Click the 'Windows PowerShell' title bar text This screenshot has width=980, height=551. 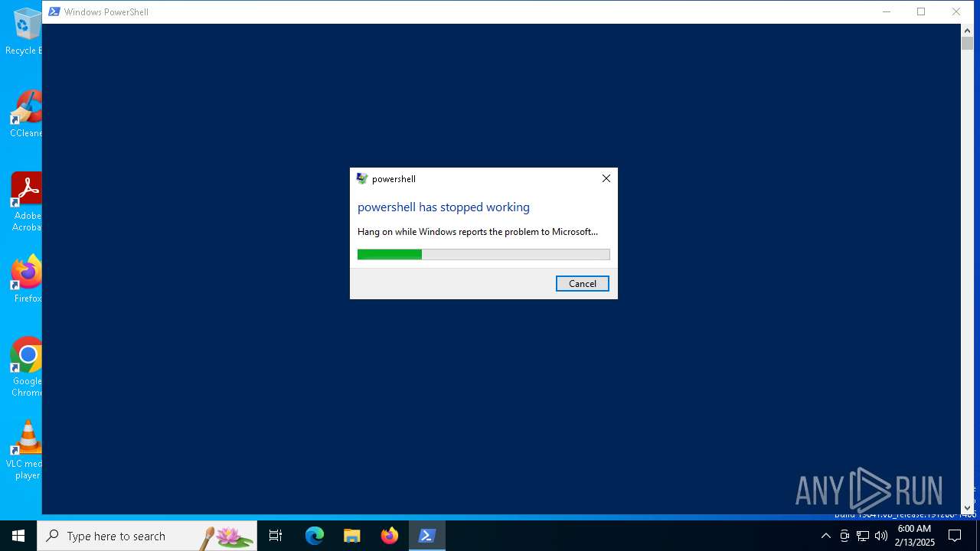(x=106, y=12)
